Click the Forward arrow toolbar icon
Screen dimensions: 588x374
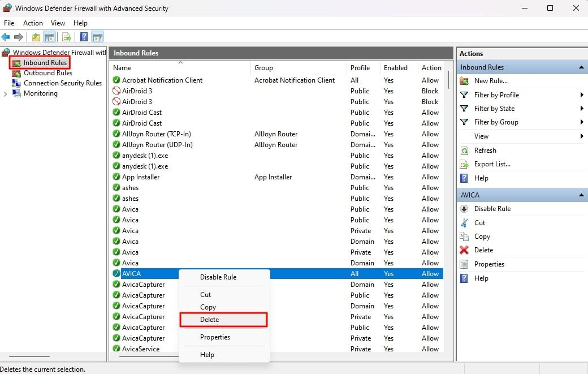click(x=18, y=37)
